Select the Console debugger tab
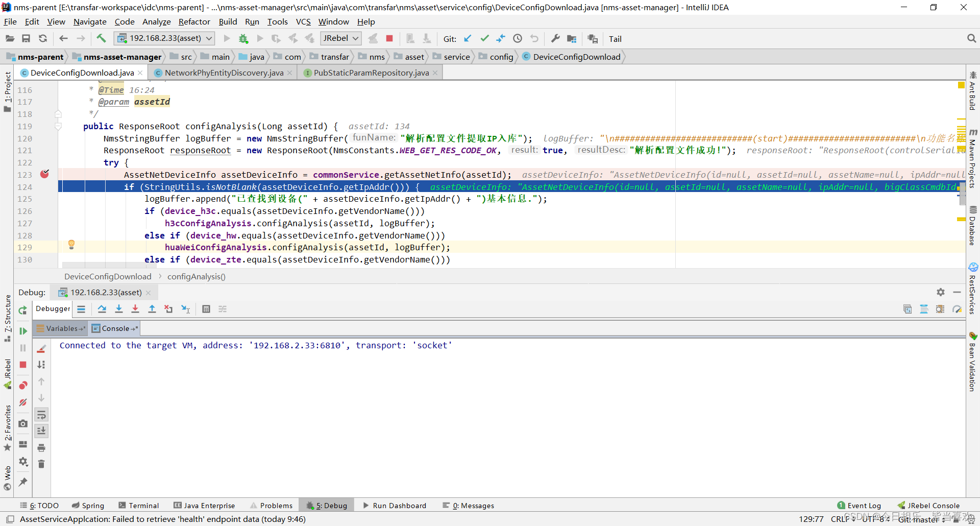 click(x=115, y=328)
